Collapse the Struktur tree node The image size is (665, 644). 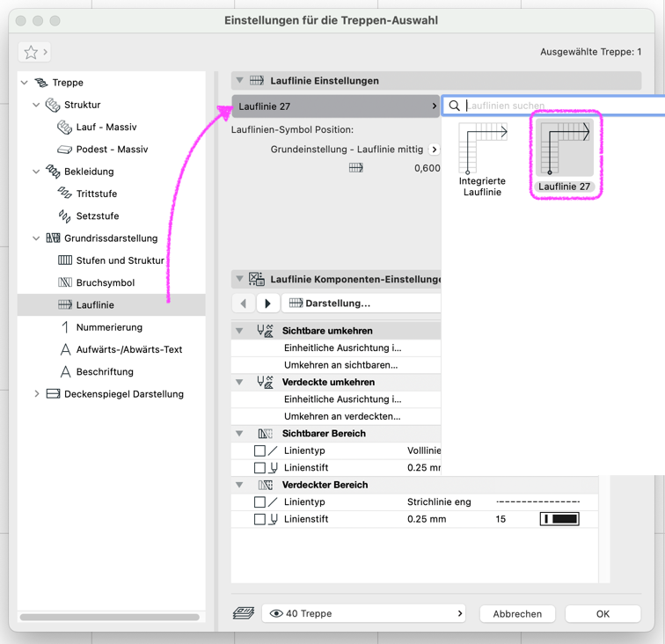point(36,105)
